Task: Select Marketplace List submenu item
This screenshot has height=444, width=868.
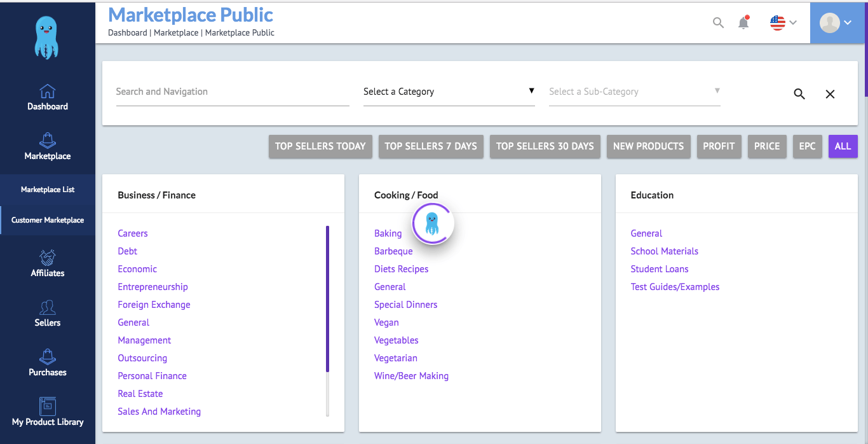Action: tap(48, 190)
